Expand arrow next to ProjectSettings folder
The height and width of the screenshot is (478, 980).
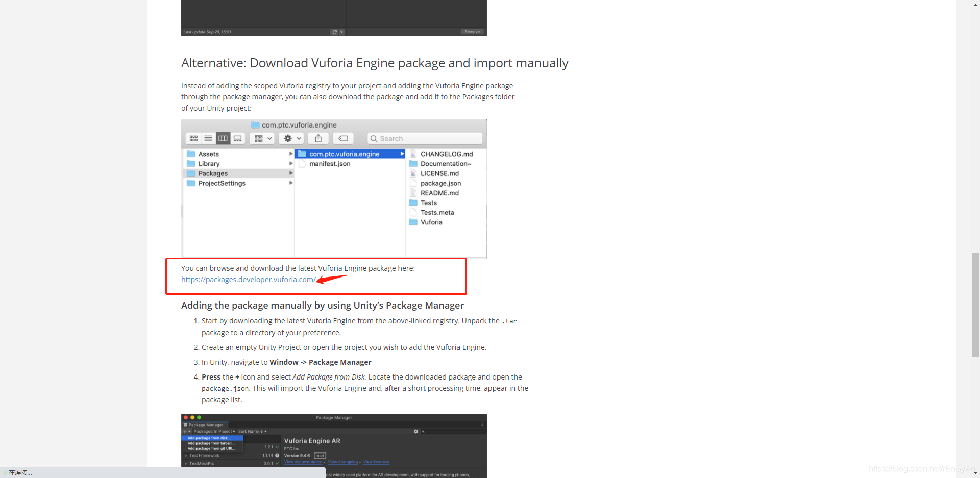coord(291,183)
